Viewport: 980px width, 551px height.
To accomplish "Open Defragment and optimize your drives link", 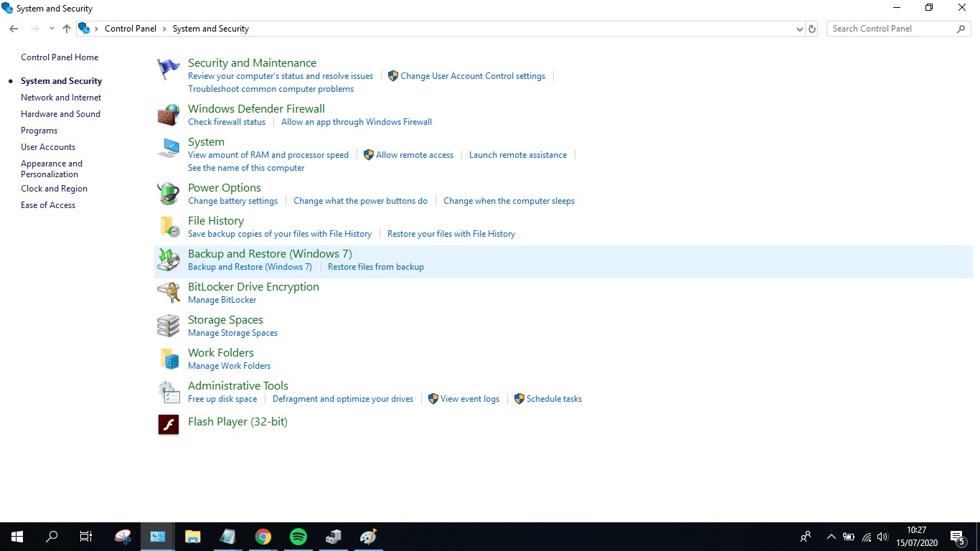I will pyautogui.click(x=343, y=399).
